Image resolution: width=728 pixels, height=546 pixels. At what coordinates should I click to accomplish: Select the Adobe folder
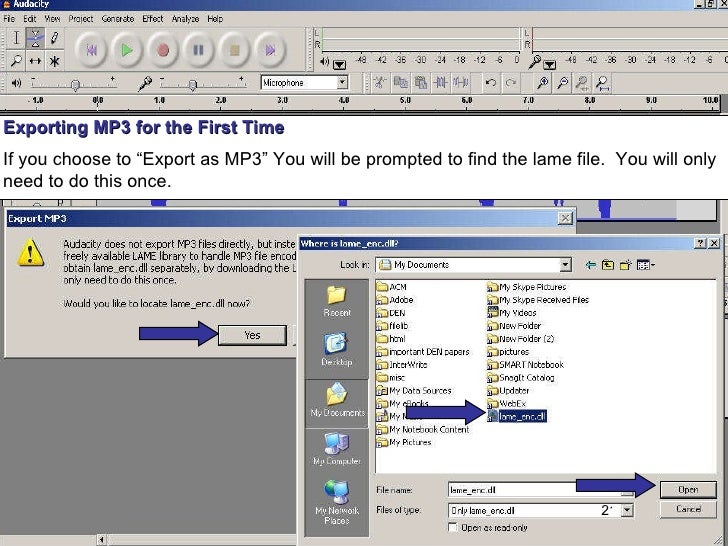tap(395, 300)
